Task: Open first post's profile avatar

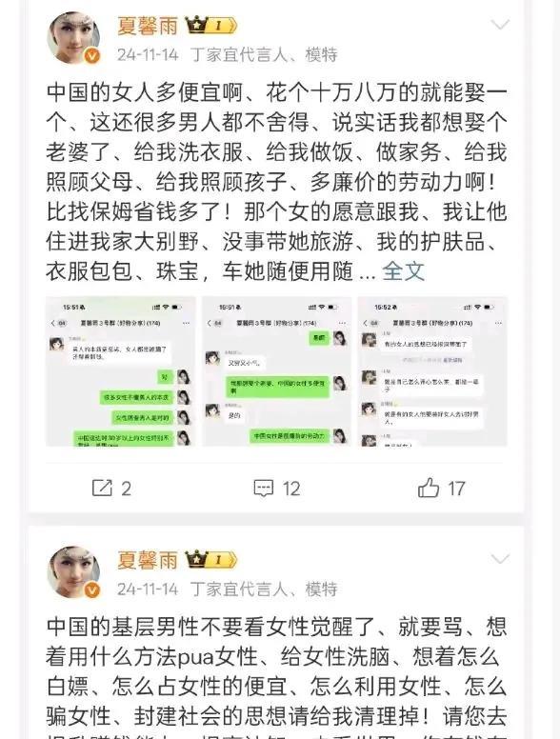Action: pos(73,38)
